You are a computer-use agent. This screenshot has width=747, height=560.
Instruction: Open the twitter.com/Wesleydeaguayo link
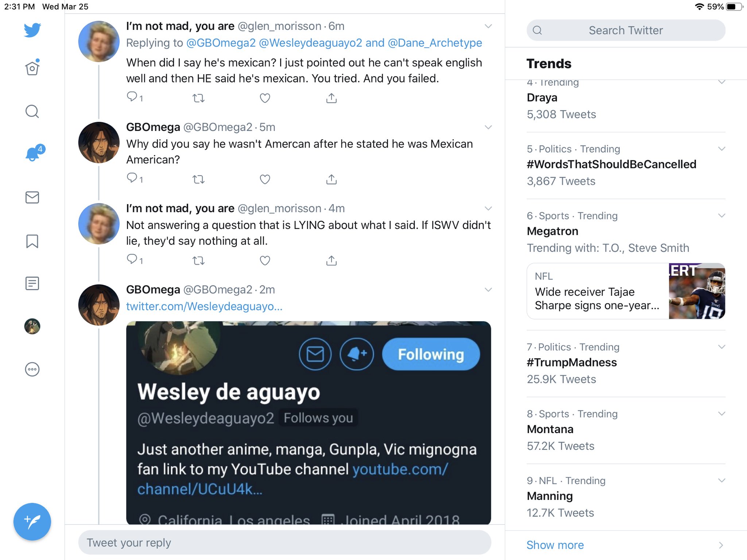pyautogui.click(x=204, y=306)
